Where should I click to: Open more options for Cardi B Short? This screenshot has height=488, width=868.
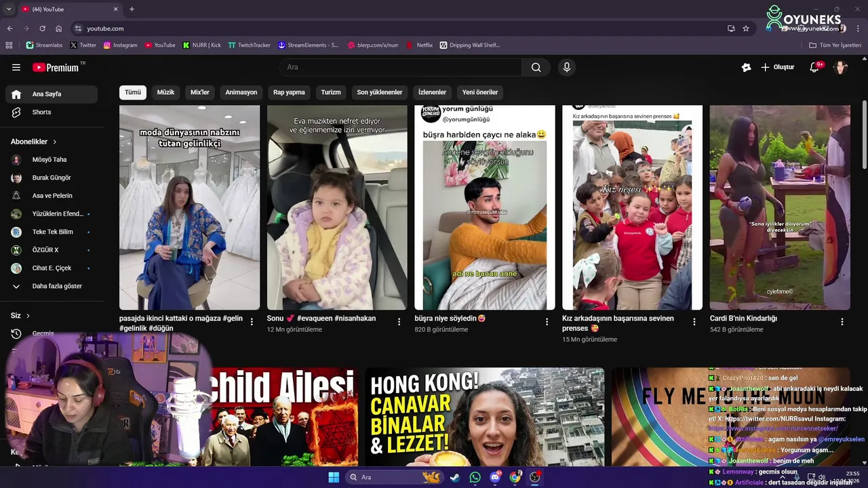(x=842, y=322)
